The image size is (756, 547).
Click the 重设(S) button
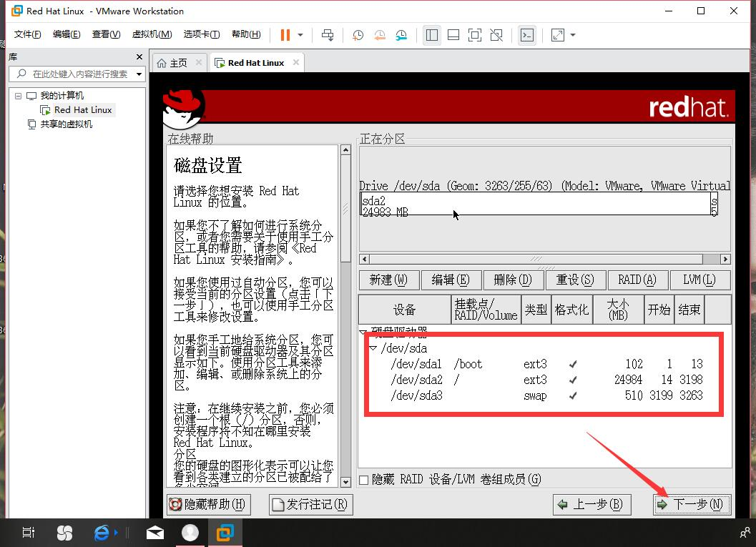click(x=575, y=280)
